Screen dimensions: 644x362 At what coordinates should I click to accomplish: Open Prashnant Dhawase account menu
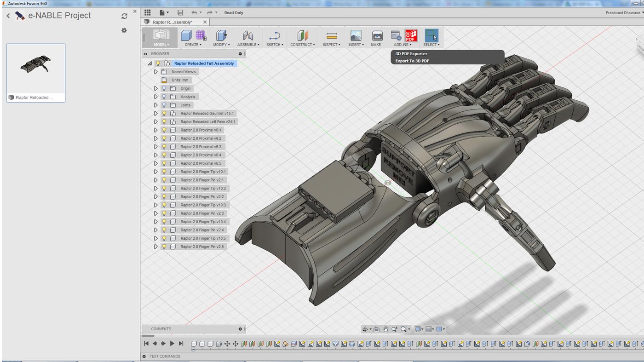pos(624,13)
